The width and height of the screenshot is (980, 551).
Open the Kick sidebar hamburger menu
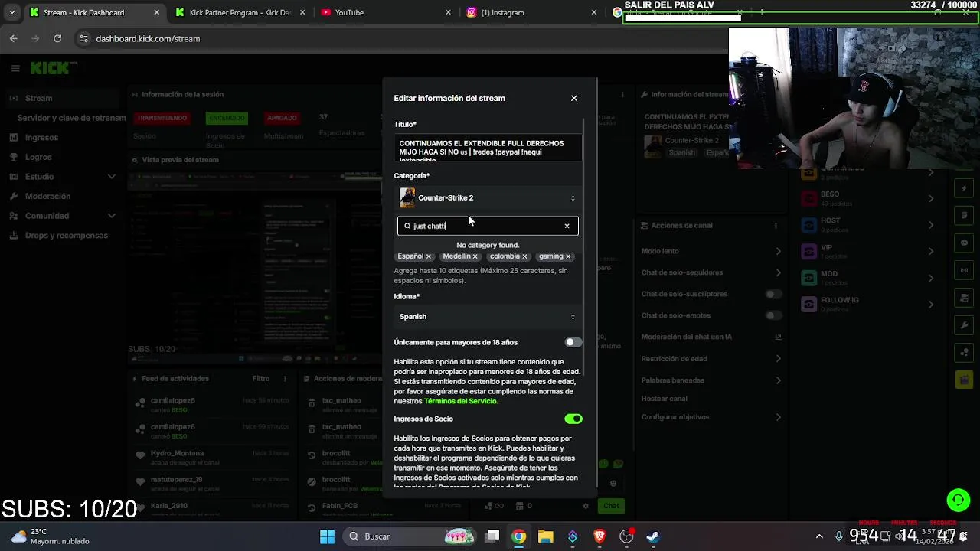coord(15,68)
